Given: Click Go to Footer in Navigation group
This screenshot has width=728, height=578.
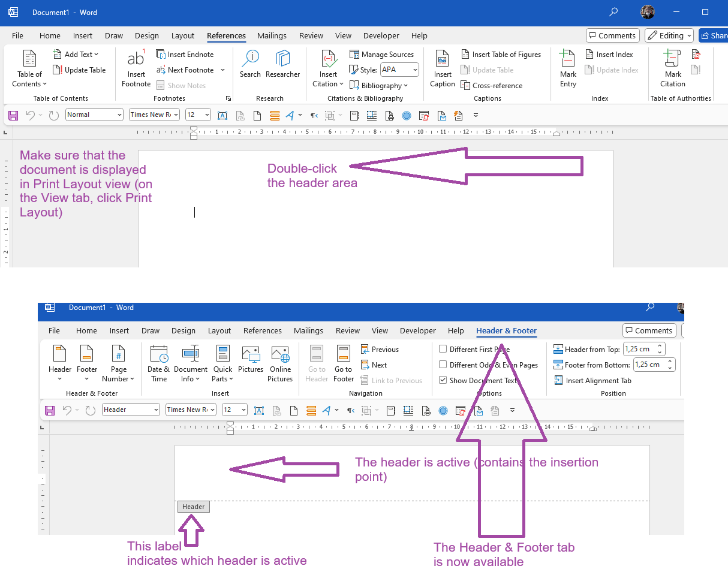Looking at the screenshot, I should (343, 363).
